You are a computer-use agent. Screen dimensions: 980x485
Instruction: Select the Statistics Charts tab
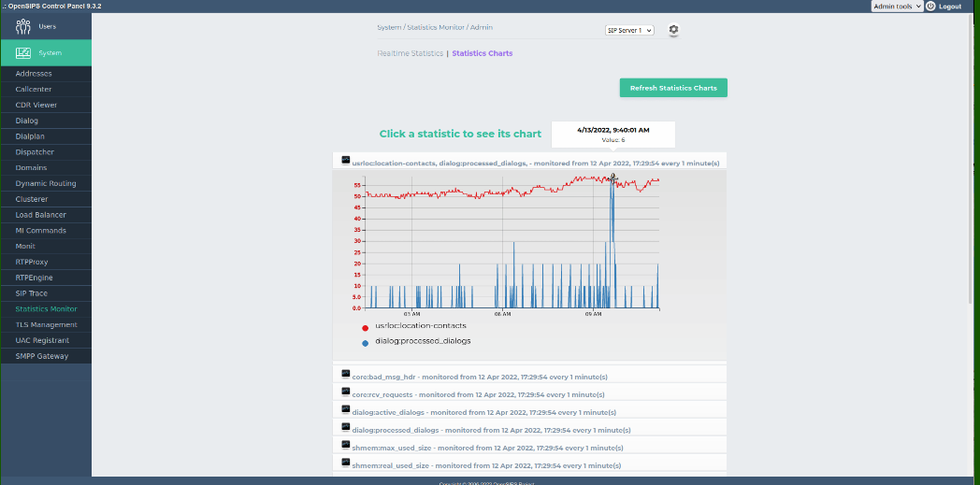click(482, 53)
